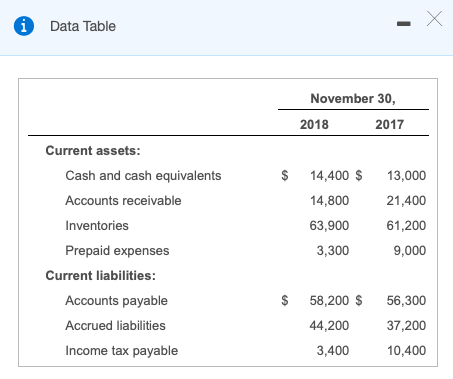Viewport: 453px width, 379px height.
Task: Select the 37,200 accrued liabilities value
Action: (x=406, y=325)
